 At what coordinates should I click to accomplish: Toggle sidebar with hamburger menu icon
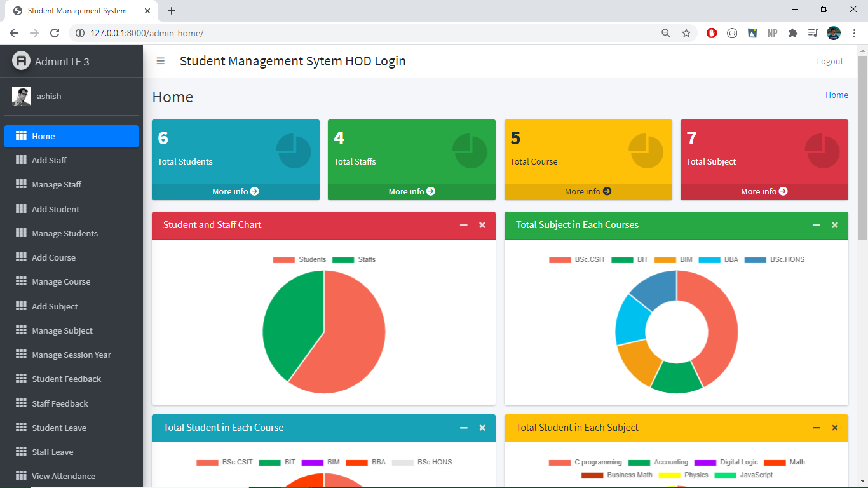pyautogui.click(x=161, y=61)
